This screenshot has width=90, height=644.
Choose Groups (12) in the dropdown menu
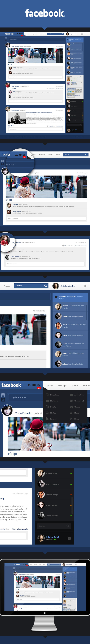click(x=79, y=401)
